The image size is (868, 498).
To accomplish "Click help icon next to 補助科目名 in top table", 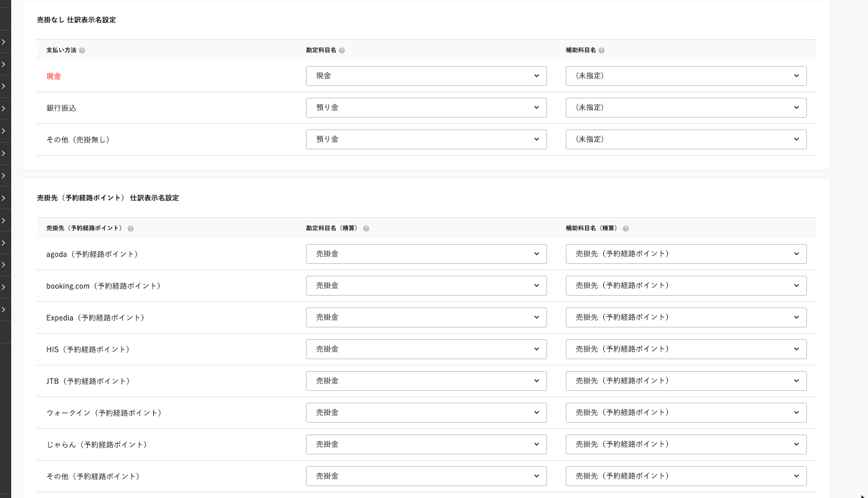I will [x=601, y=50].
